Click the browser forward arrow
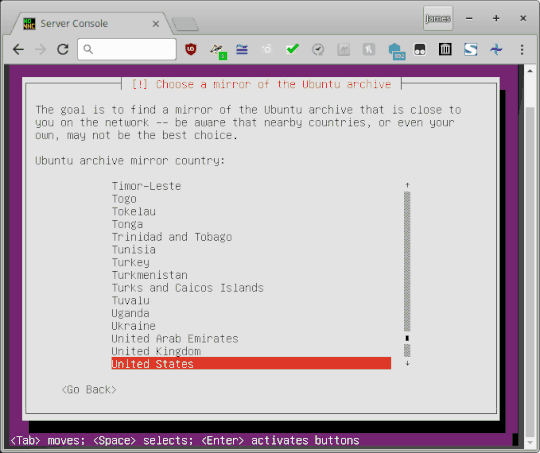Screen dimensions: 540x453 40,50
